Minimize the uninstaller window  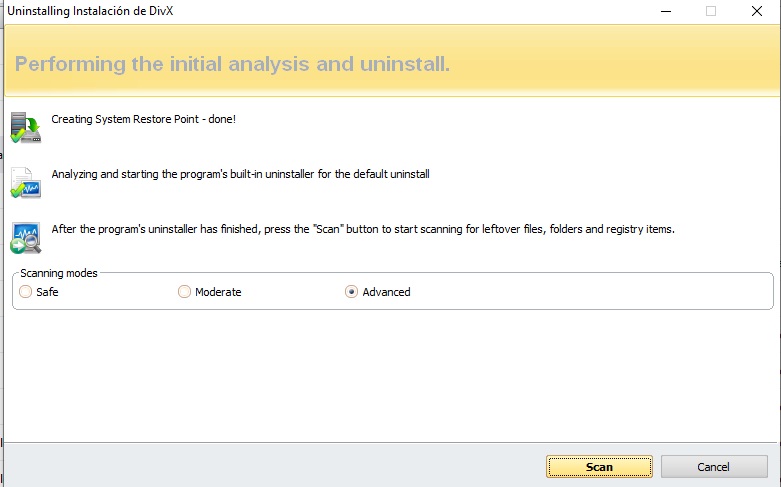click(x=665, y=11)
